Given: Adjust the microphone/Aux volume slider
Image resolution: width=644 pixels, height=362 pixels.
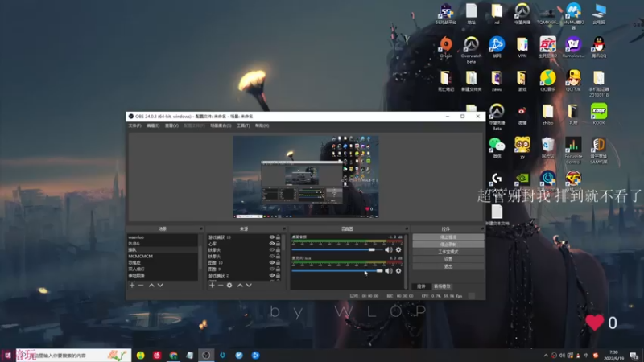Looking at the screenshot, I should tap(336, 271).
